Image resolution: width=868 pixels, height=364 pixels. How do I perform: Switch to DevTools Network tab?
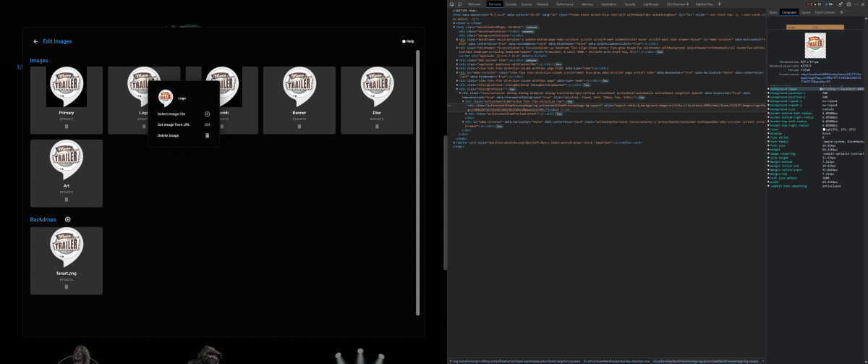pos(542,4)
